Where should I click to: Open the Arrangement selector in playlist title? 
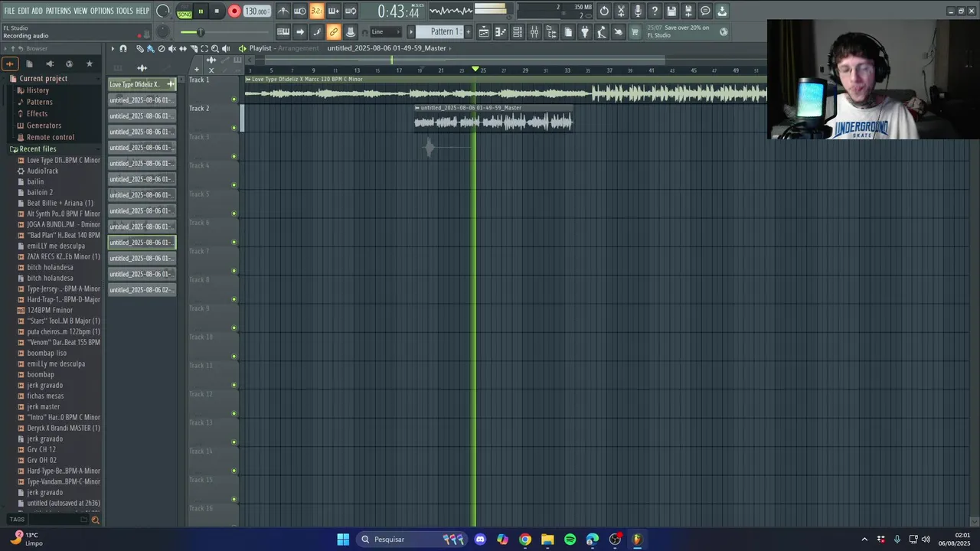click(x=298, y=48)
